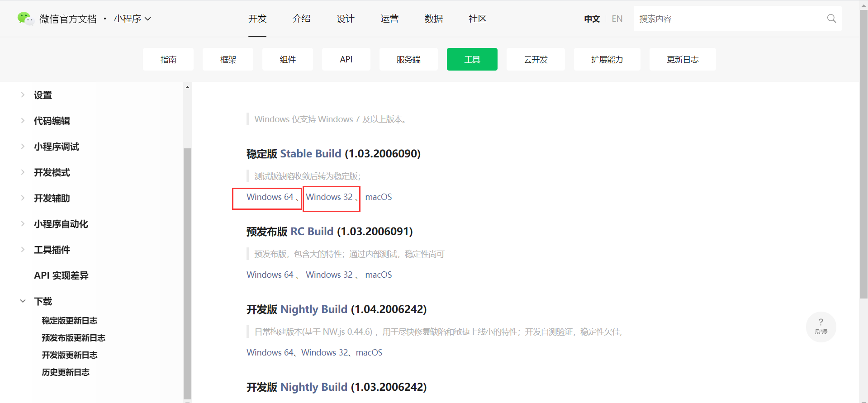Click the WeChat logo icon
The width and height of the screenshot is (868, 403).
coord(25,19)
